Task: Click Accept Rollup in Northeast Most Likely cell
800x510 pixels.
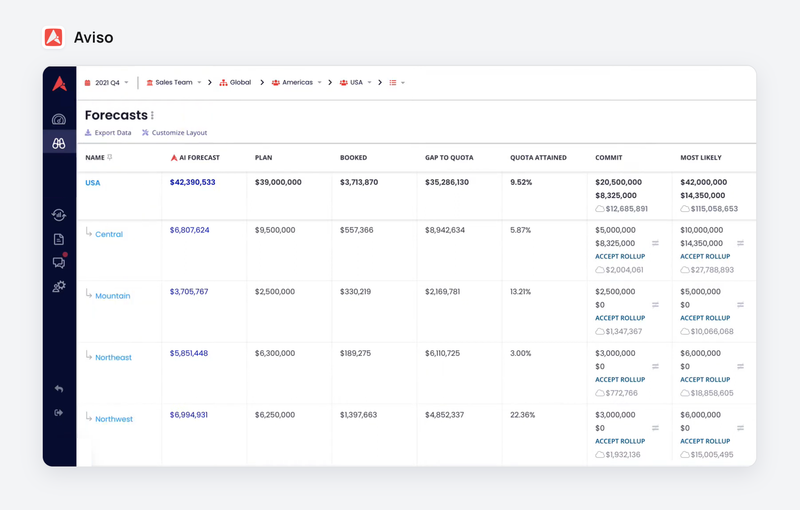Action: tap(705, 379)
